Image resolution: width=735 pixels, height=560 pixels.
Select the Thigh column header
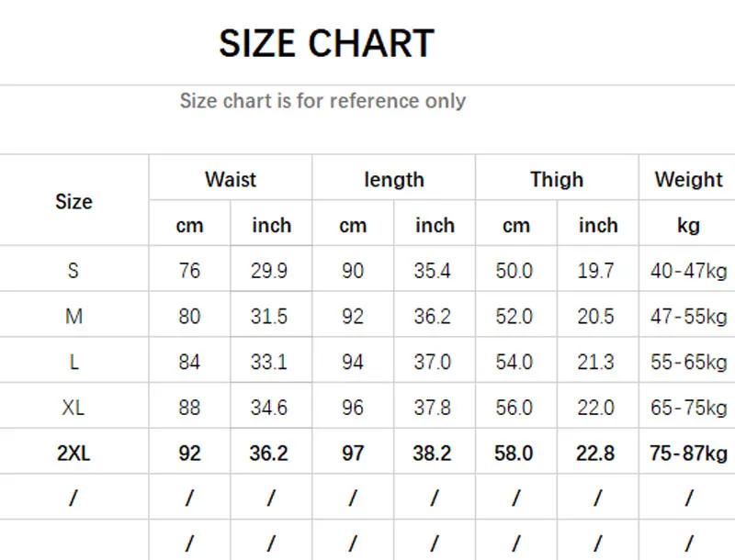(557, 179)
